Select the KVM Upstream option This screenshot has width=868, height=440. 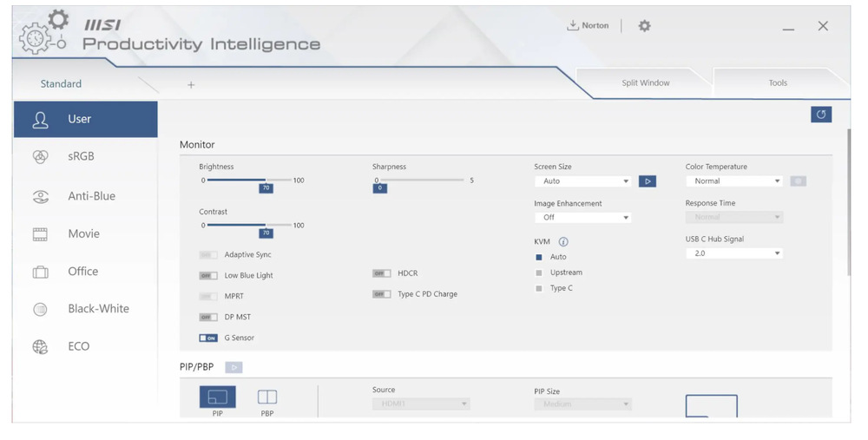(539, 273)
